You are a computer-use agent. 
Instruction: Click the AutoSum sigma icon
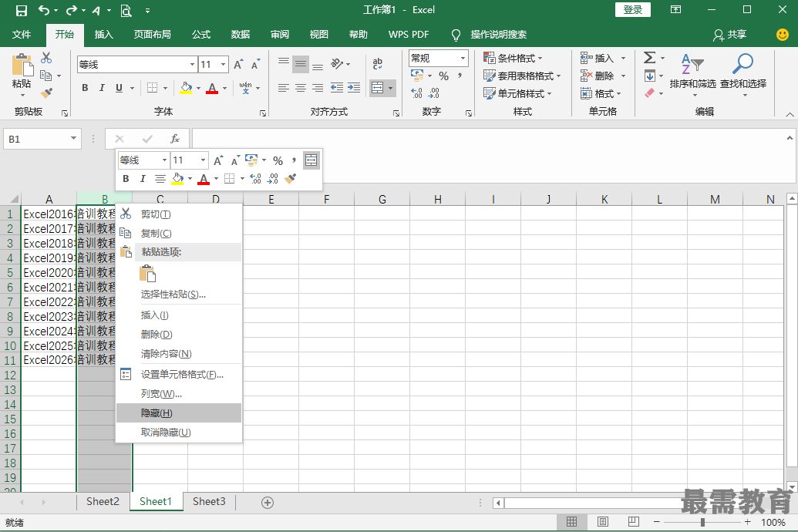(649, 58)
